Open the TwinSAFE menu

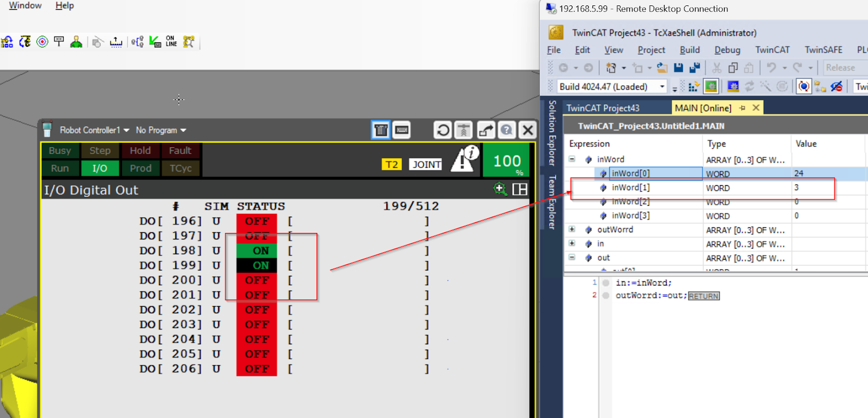823,50
